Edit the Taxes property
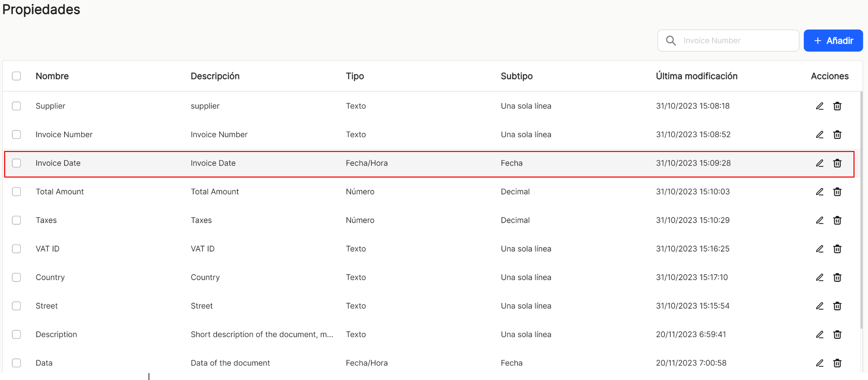868x380 pixels. tap(820, 220)
